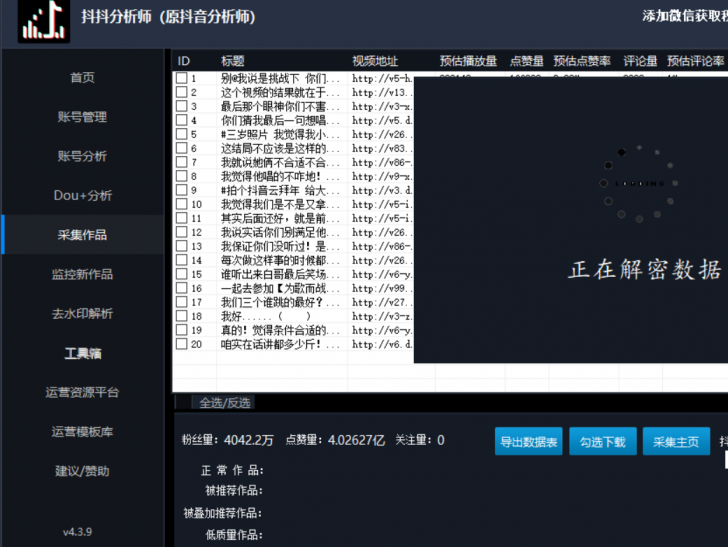Open 建议/赞助 in the sidebar
728x547 pixels.
(82, 471)
